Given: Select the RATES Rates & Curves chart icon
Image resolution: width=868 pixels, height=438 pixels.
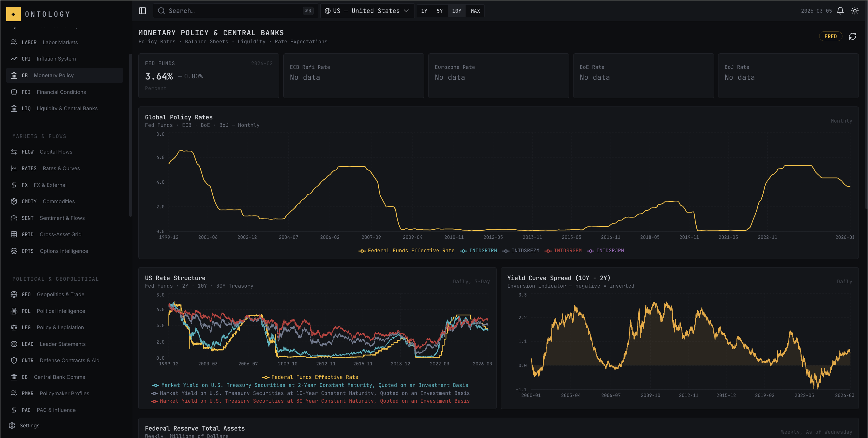Looking at the screenshot, I should [14, 168].
